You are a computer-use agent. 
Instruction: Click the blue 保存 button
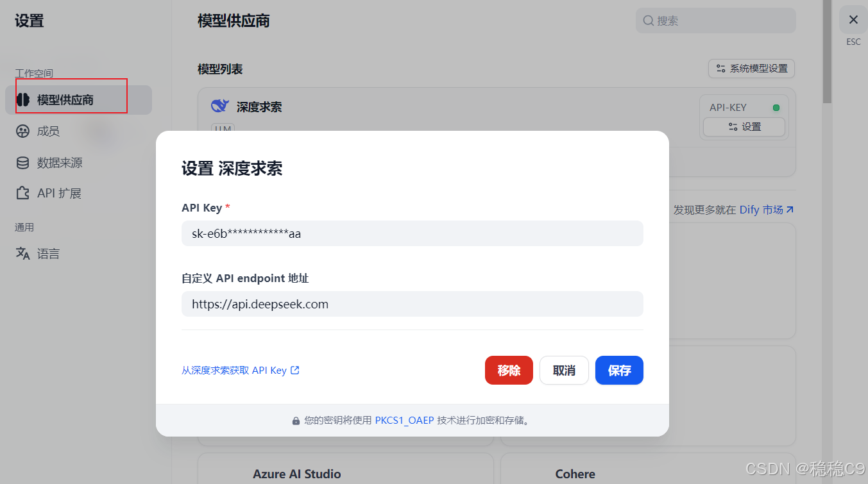click(x=619, y=371)
